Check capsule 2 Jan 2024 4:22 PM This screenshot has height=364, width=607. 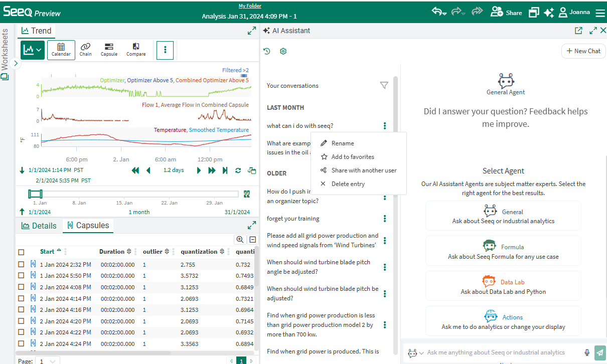tap(21, 332)
